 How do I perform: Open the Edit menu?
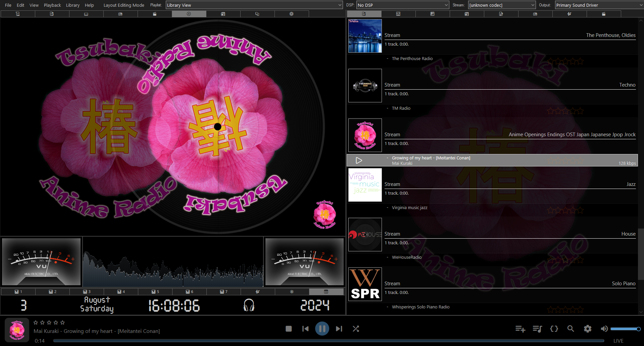tap(20, 5)
